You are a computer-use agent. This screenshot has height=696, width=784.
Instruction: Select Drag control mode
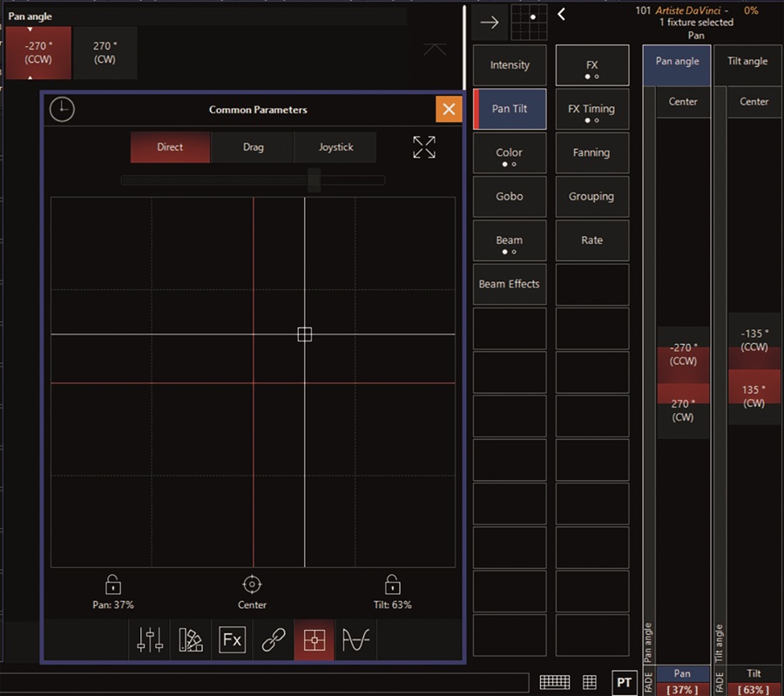253,147
